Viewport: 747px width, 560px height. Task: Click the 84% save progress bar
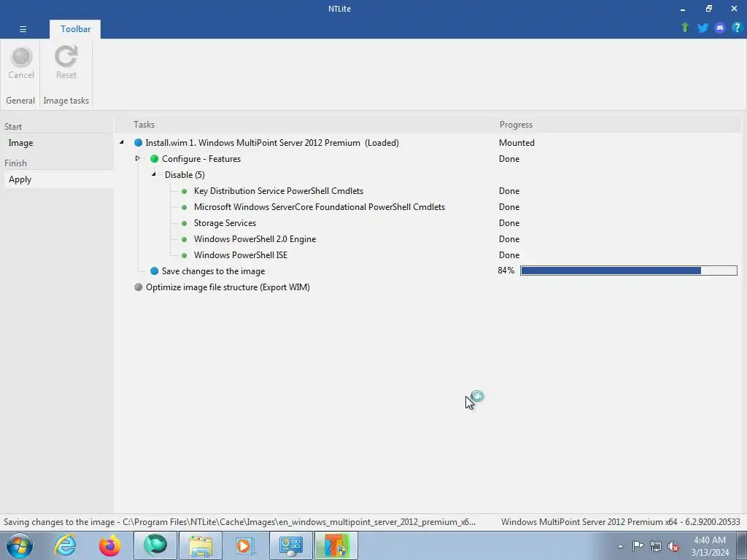click(x=629, y=271)
